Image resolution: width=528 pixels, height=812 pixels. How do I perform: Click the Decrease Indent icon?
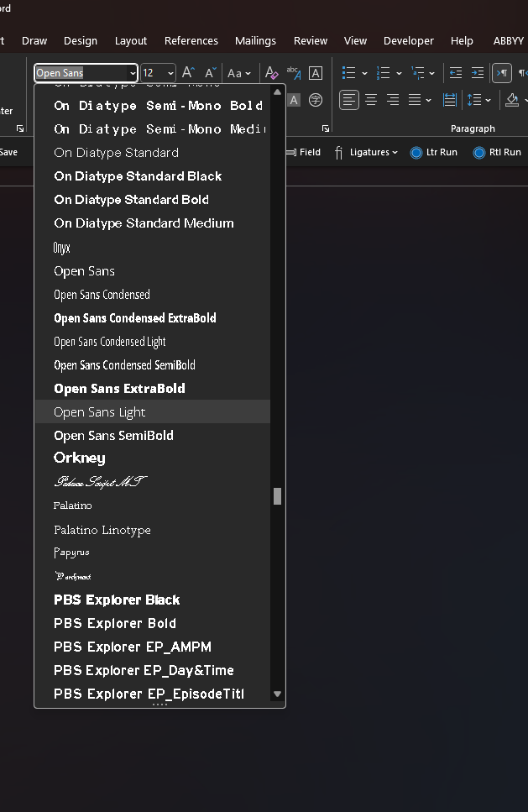[454, 72]
